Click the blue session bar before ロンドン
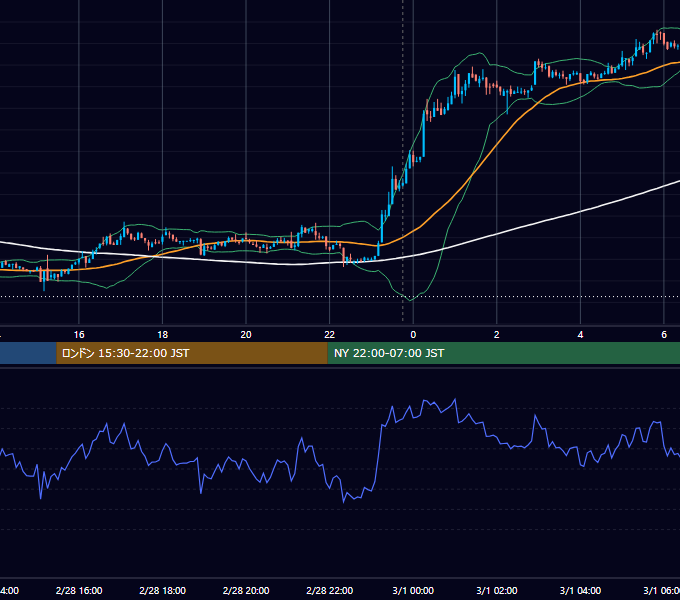Screen dimensions: 680x600 (28, 353)
